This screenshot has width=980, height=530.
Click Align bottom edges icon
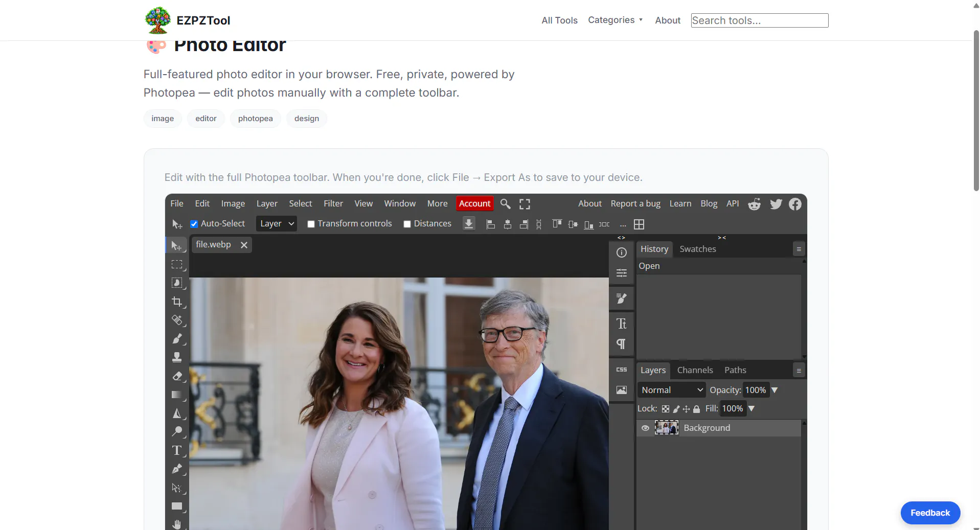[x=589, y=224]
